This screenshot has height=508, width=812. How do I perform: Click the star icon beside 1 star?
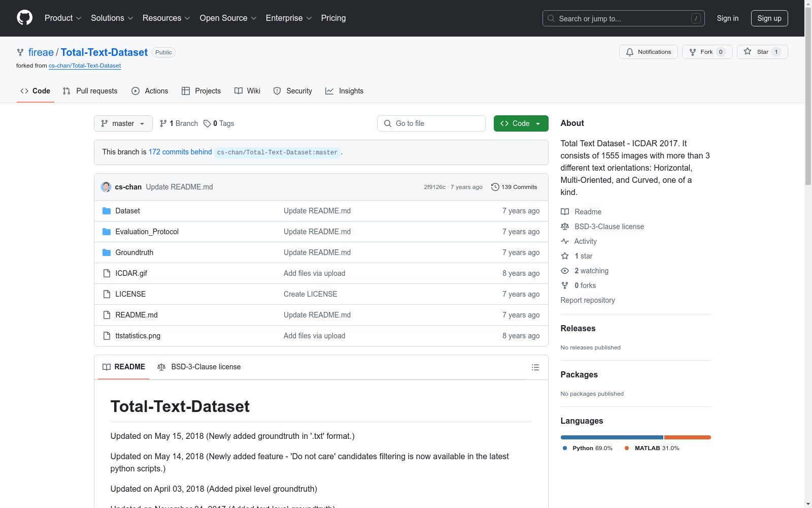click(x=565, y=256)
